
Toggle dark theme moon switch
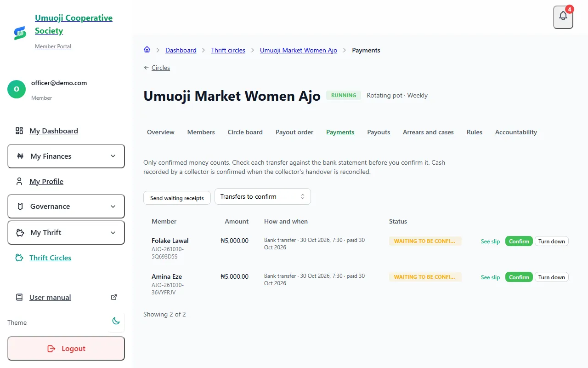[x=116, y=321]
